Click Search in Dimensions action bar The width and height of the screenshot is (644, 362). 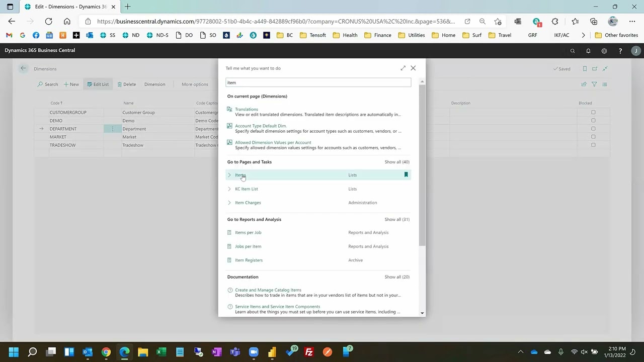[x=48, y=84]
